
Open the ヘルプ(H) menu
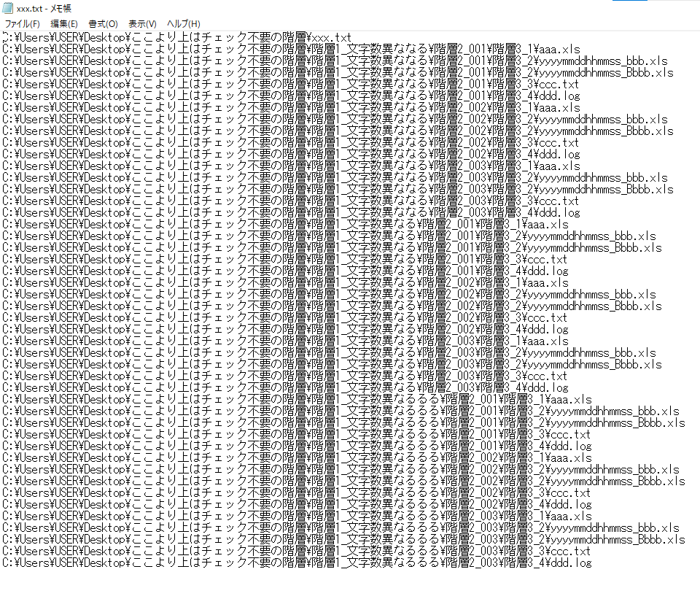coord(184,23)
